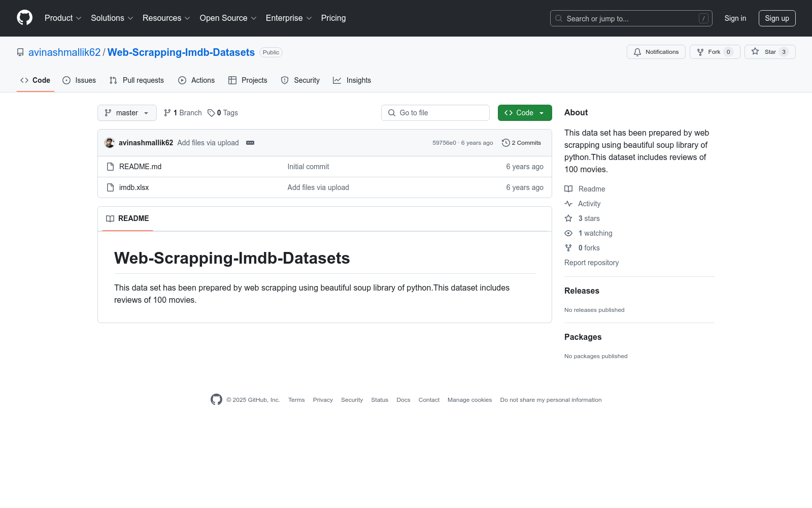Click the Sign up button
This screenshot has height=508, width=812.
pos(777,18)
